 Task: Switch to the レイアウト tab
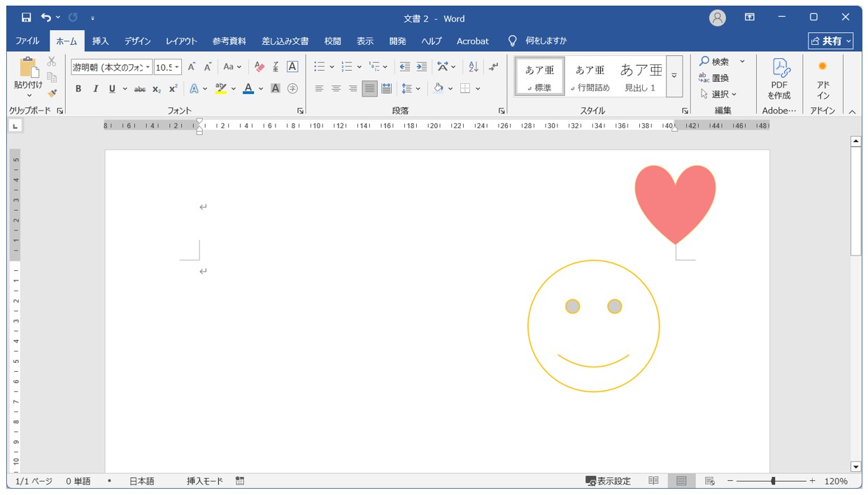coord(181,41)
